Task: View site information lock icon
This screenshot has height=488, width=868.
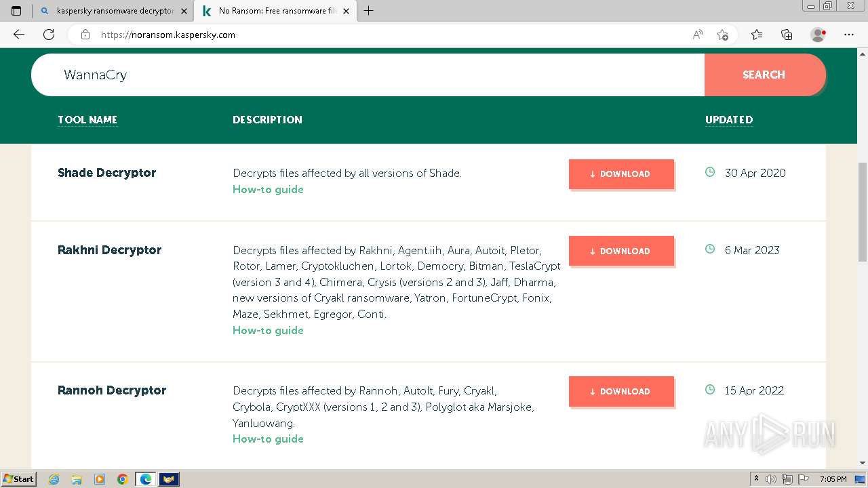Action: (85, 35)
